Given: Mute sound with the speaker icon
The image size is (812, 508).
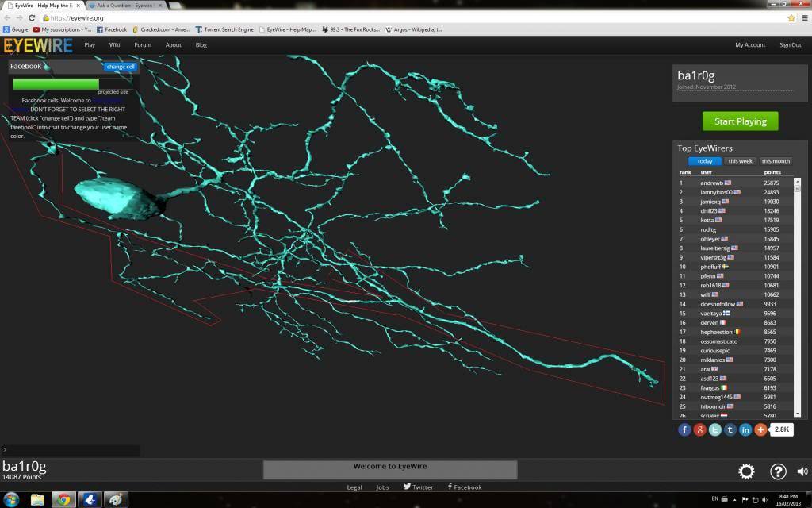Looking at the screenshot, I should tap(802, 471).
